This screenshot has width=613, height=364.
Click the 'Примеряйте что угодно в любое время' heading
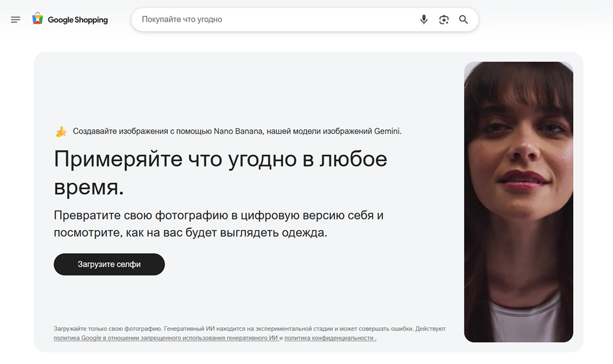[221, 173]
